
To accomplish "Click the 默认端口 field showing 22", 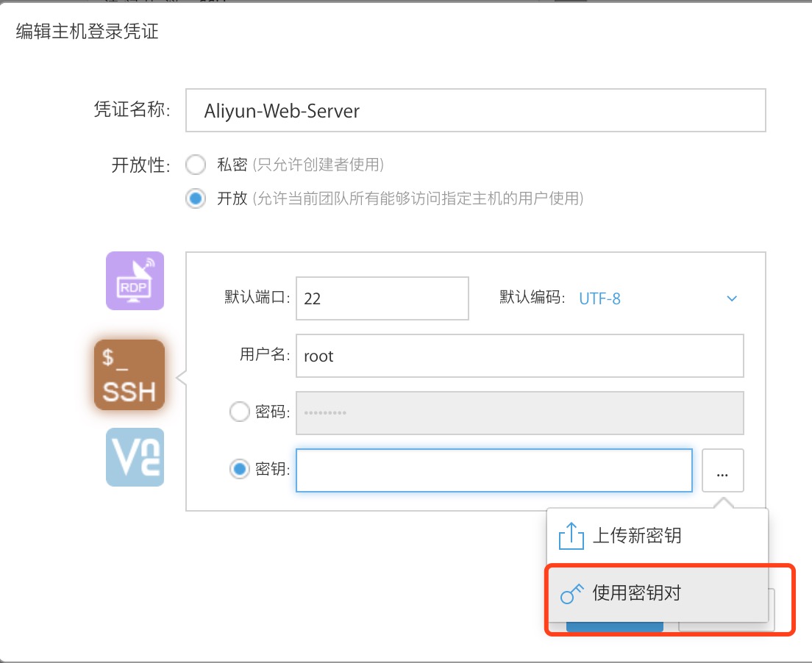I will [382, 299].
